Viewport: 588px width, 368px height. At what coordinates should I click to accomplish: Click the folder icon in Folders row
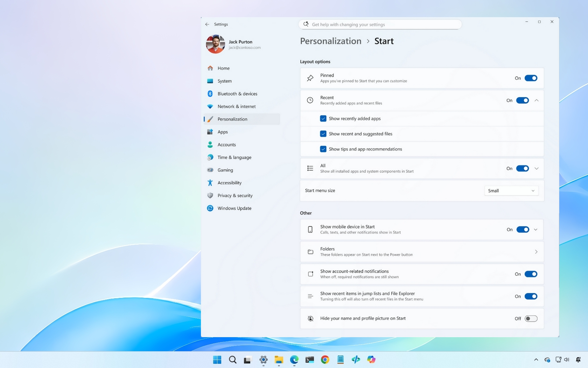coord(310,252)
